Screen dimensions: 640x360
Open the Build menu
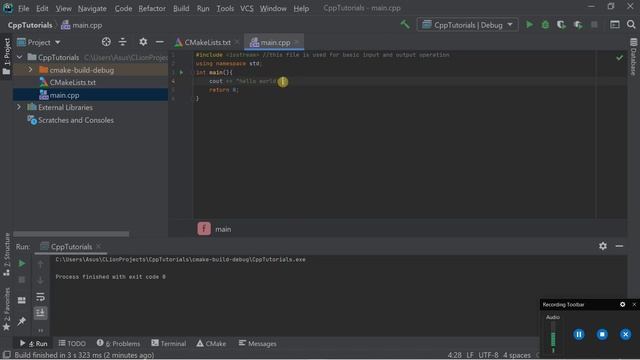pyautogui.click(x=181, y=8)
